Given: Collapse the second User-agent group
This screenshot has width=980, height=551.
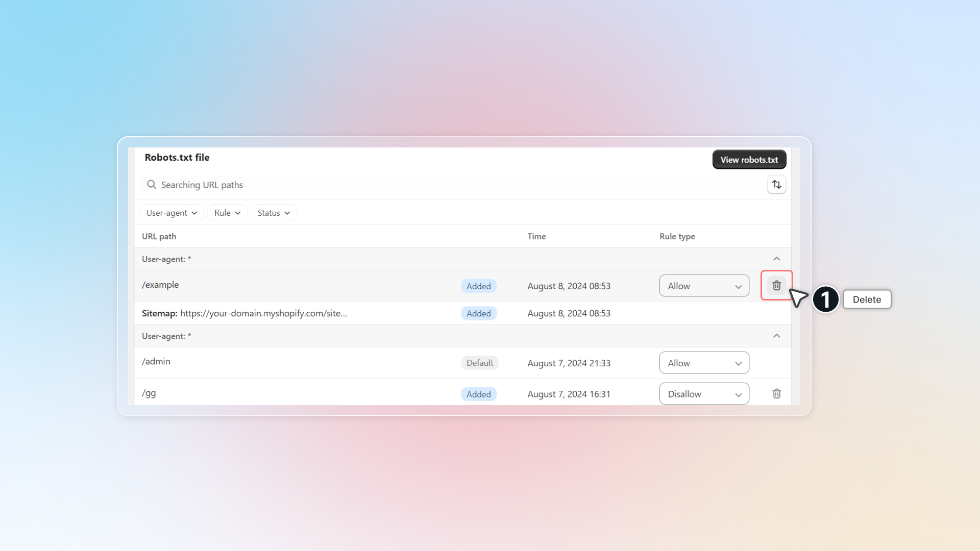Looking at the screenshot, I should [x=776, y=336].
